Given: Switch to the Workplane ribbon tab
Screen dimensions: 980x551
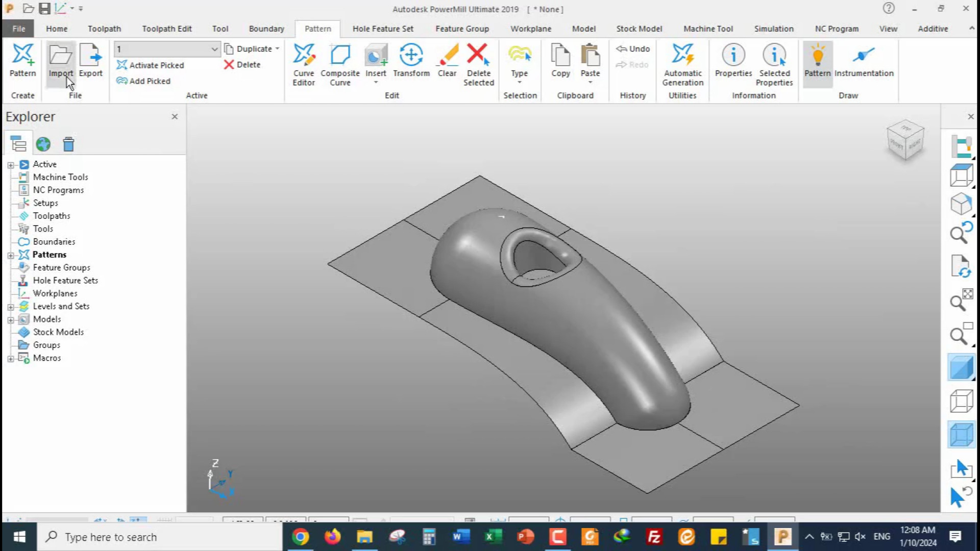Looking at the screenshot, I should (531, 29).
